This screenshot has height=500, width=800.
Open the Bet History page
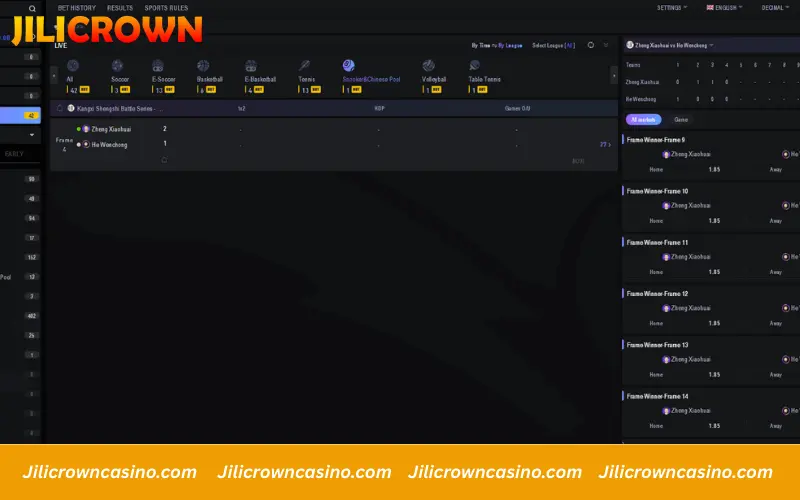pos(77,8)
